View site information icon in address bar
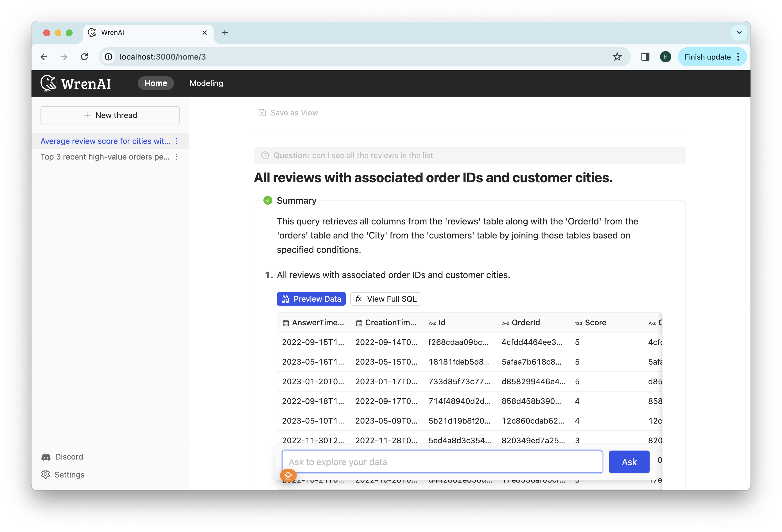The height and width of the screenshot is (532, 782). [x=109, y=57]
